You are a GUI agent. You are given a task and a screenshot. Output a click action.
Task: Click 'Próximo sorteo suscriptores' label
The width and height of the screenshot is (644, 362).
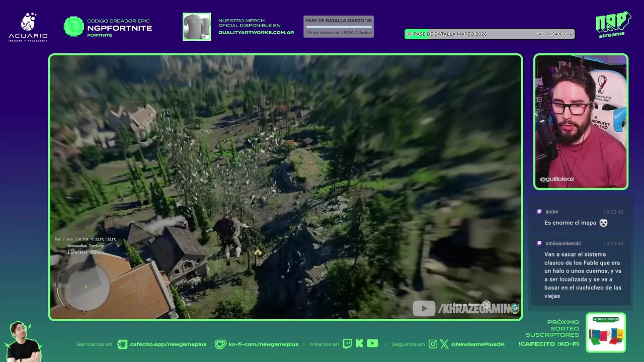552,328
